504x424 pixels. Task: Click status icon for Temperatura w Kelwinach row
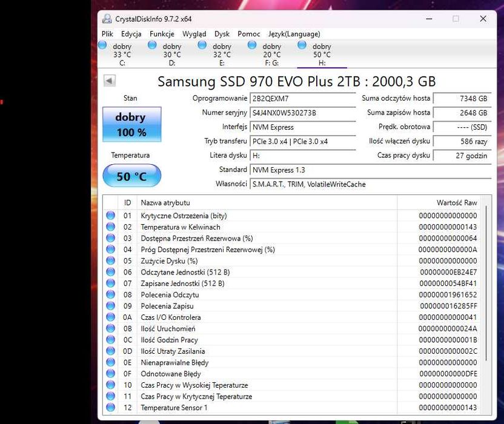(x=111, y=227)
